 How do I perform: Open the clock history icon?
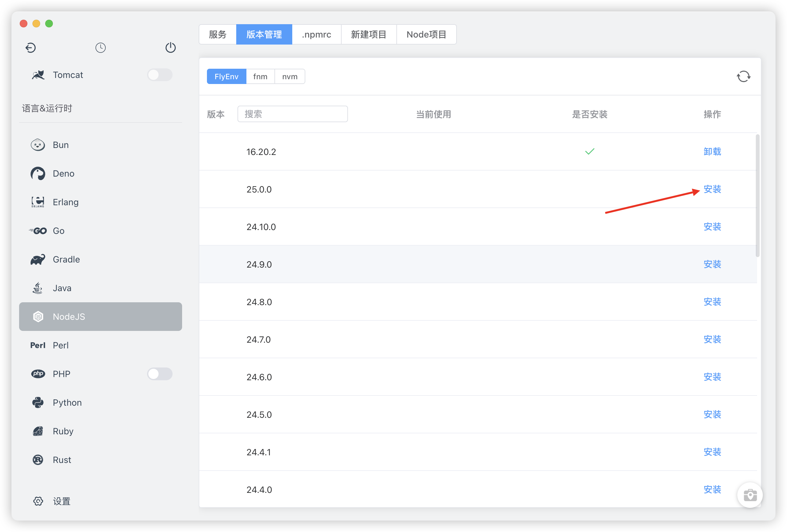point(101,48)
